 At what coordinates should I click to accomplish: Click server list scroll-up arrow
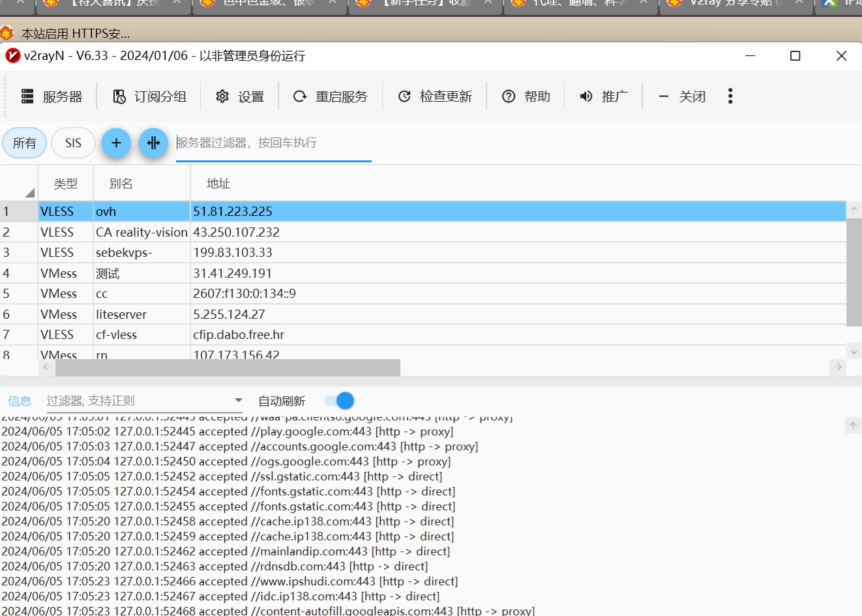click(854, 210)
